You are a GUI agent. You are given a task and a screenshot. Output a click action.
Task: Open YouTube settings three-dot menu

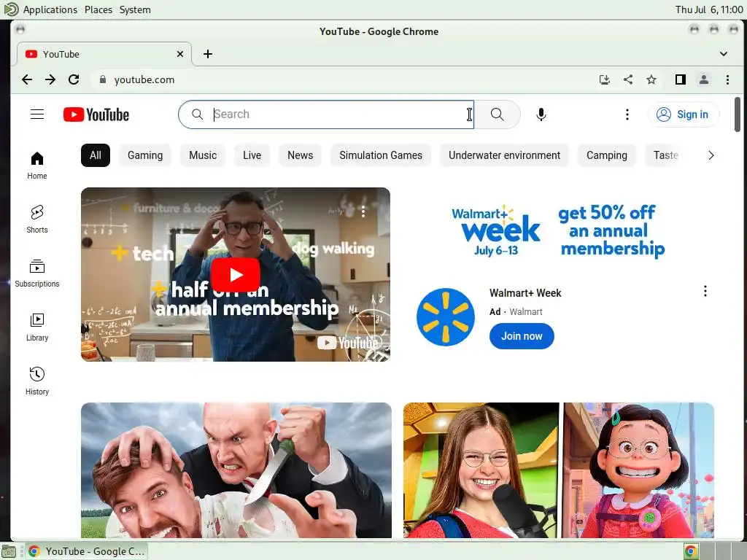tap(627, 114)
